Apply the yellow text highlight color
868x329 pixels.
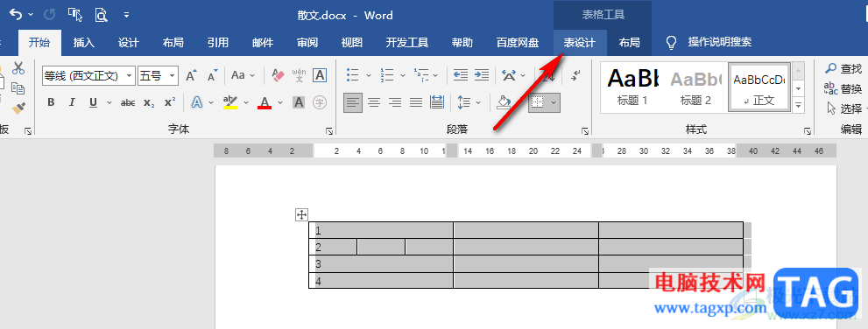pos(229,102)
